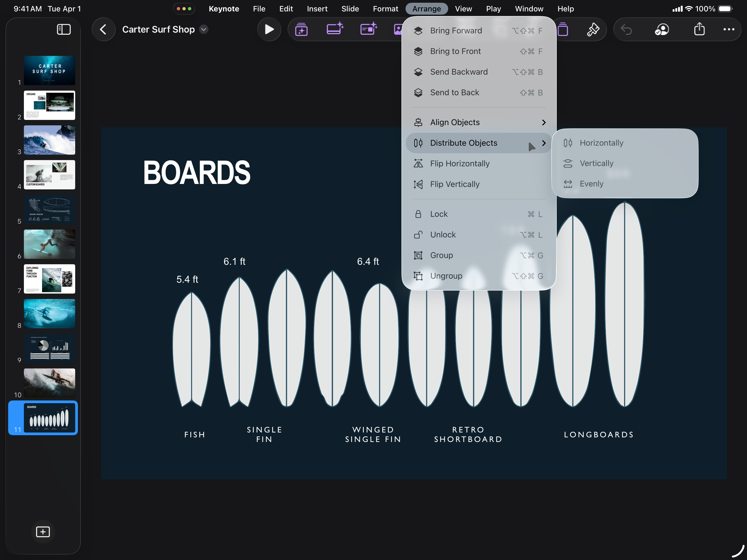
Task: Select slide 4 Custom Boards thumbnail
Action: (50, 175)
